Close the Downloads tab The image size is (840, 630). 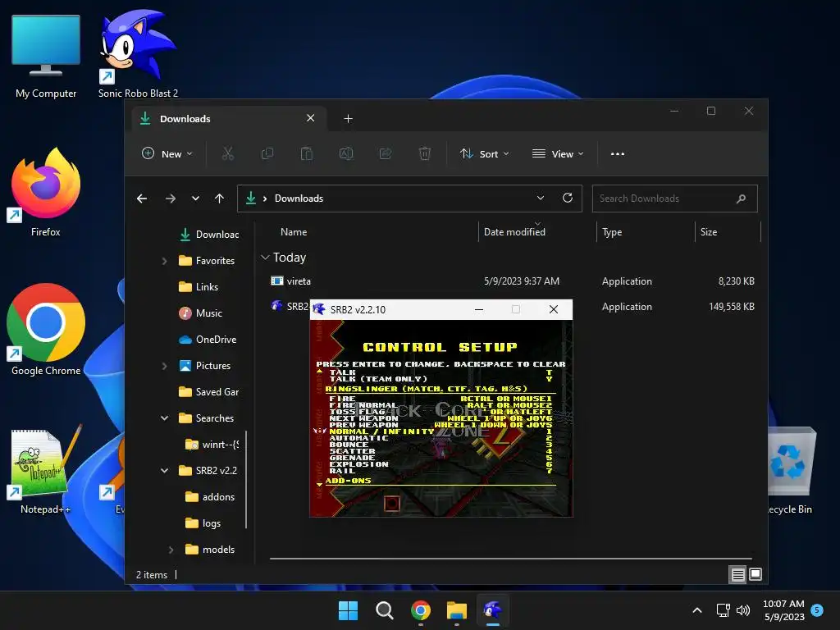[310, 118]
